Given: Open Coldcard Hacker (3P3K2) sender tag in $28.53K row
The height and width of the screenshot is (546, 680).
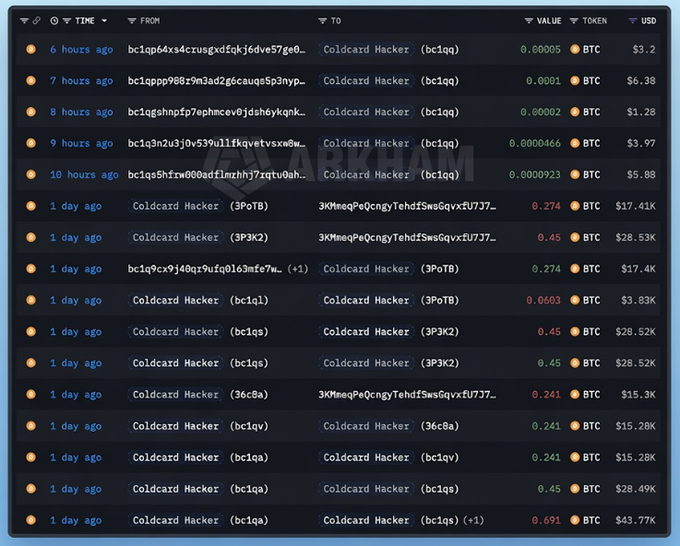Looking at the screenshot, I should pos(176,237).
